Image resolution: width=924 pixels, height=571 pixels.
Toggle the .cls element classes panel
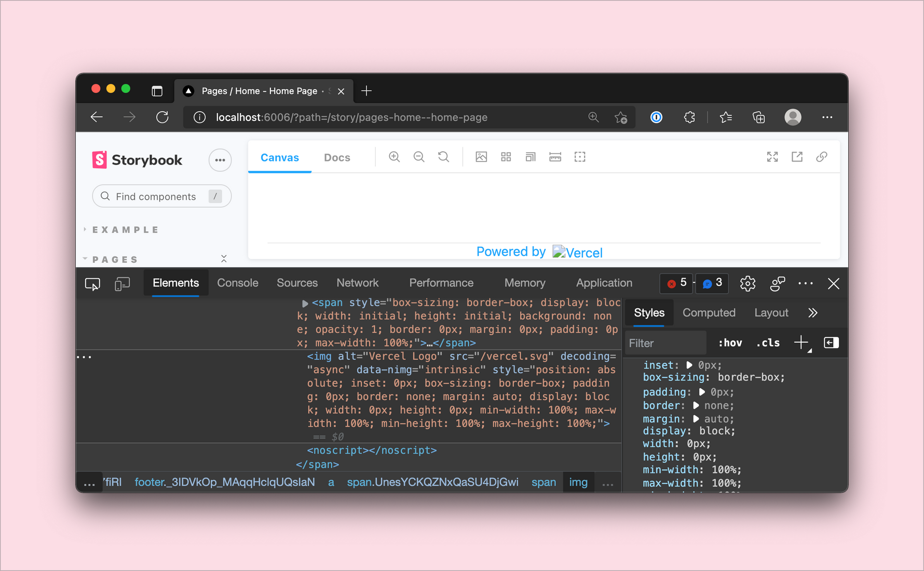point(768,343)
